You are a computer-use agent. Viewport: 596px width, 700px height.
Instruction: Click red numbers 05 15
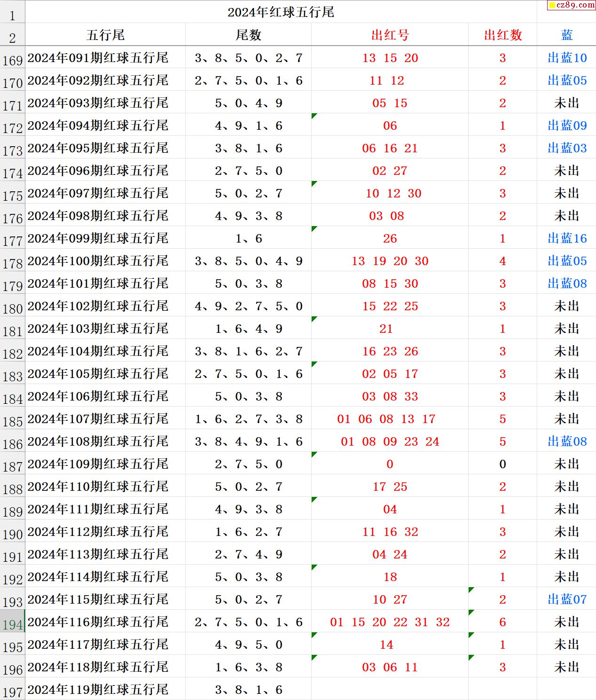(x=390, y=103)
